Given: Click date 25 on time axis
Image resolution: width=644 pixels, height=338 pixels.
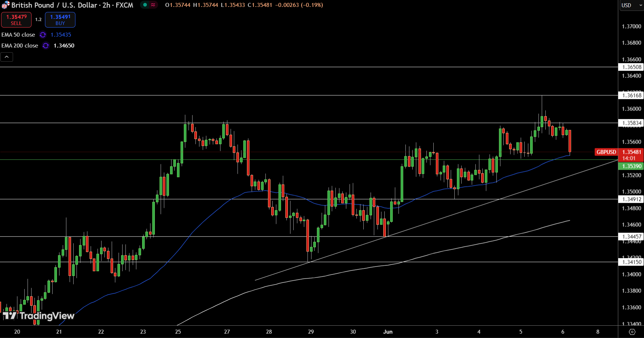Looking at the screenshot, I should click(178, 332).
